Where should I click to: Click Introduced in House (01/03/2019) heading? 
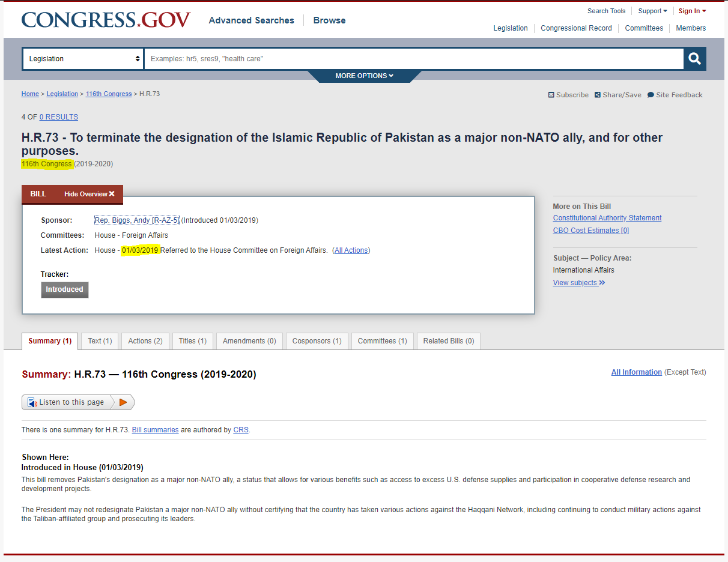click(x=82, y=467)
